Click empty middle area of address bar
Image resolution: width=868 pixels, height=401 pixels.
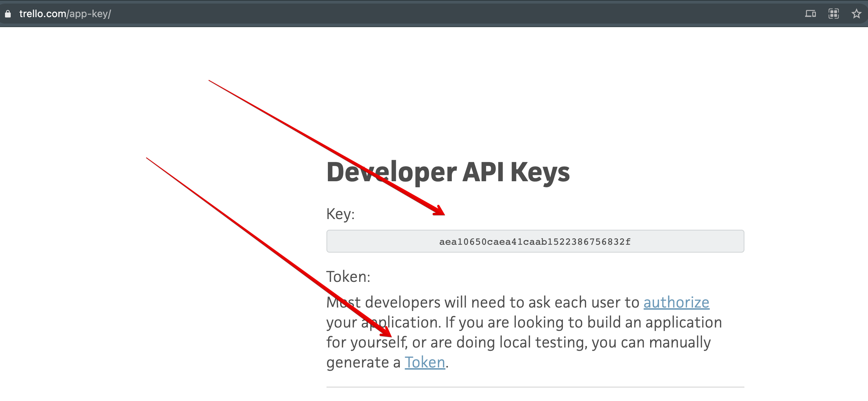pyautogui.click(x=429, y=14)
